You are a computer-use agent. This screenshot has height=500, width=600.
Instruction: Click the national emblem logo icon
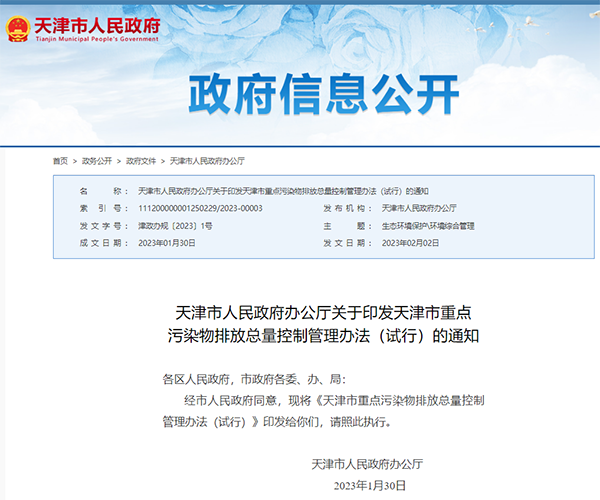coord(17,29)
